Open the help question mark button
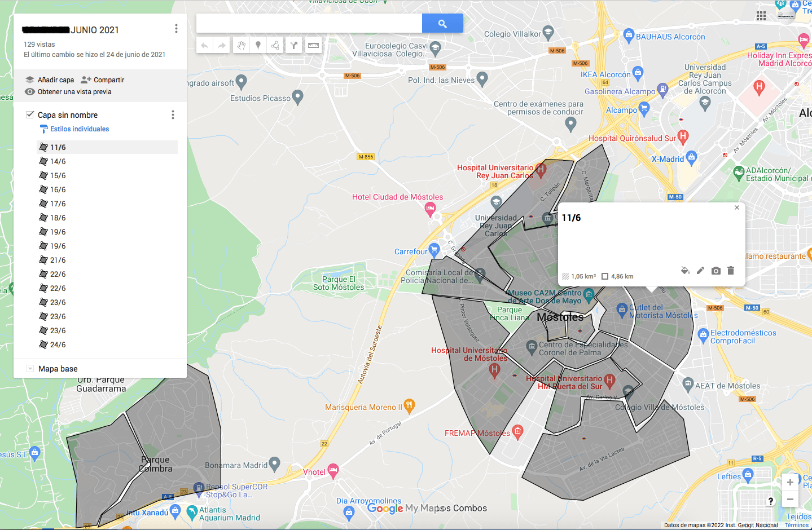 (x=771, y=501)
